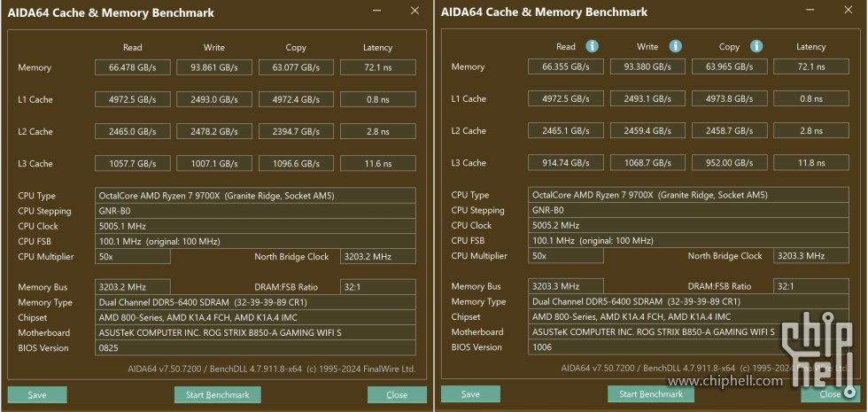Select Chipset field in right window
The height and width of the screenshot is (412, 868).
[x=688, y=317]
